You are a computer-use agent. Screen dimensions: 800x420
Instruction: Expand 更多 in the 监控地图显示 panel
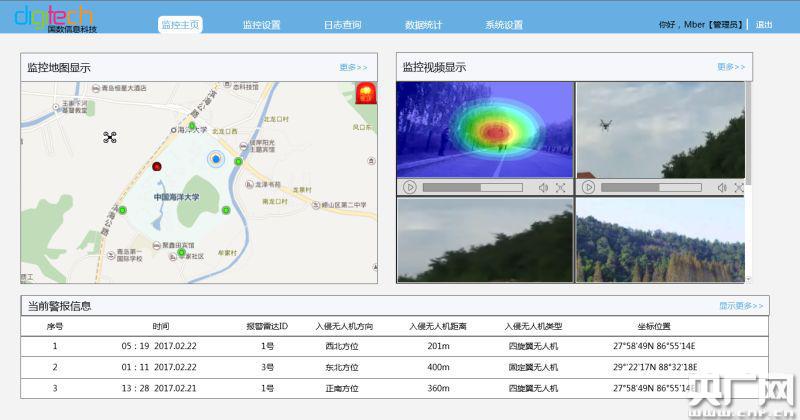pyautogui.click(x=353, y=67)
